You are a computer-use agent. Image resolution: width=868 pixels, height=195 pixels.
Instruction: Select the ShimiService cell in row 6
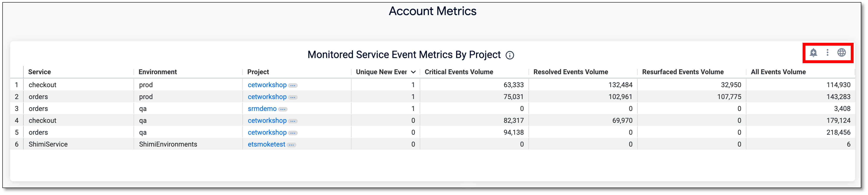pyautogui.click(x=48, y=144)
